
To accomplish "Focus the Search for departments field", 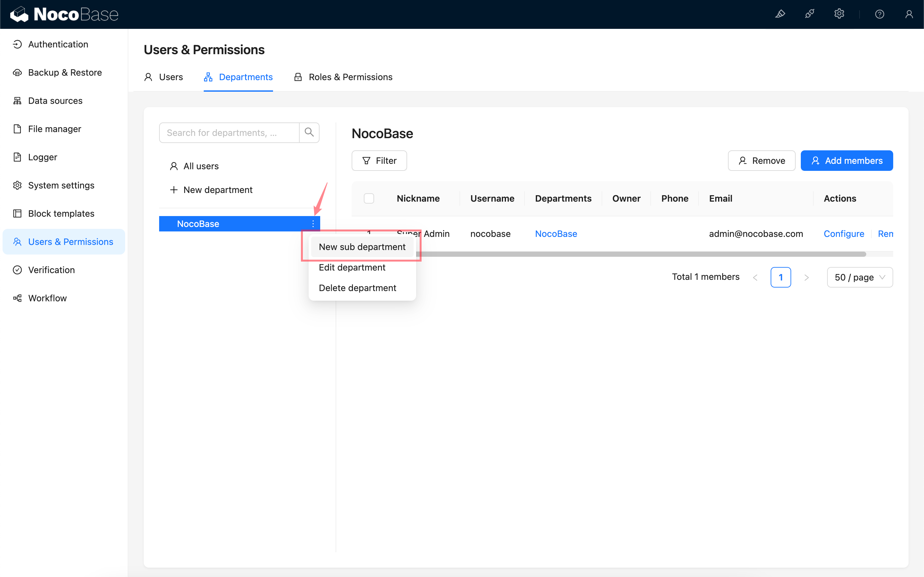I will tap(229, 132).
